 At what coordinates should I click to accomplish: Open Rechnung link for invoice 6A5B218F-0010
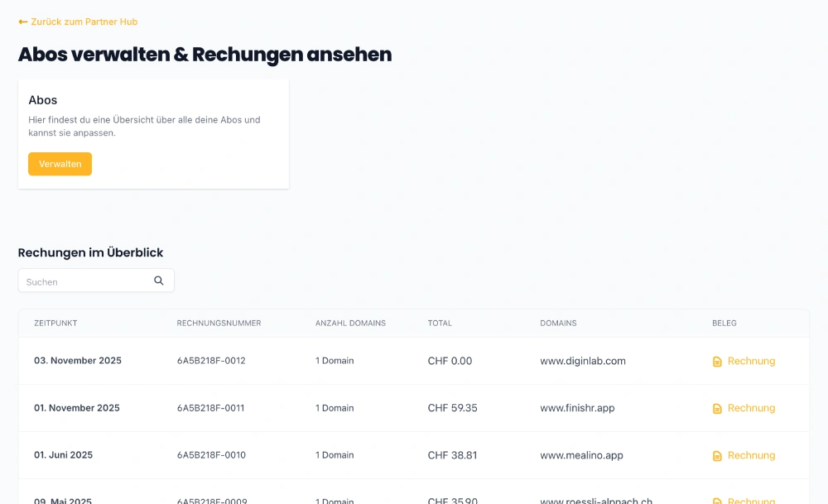click(x=751, y=455)
